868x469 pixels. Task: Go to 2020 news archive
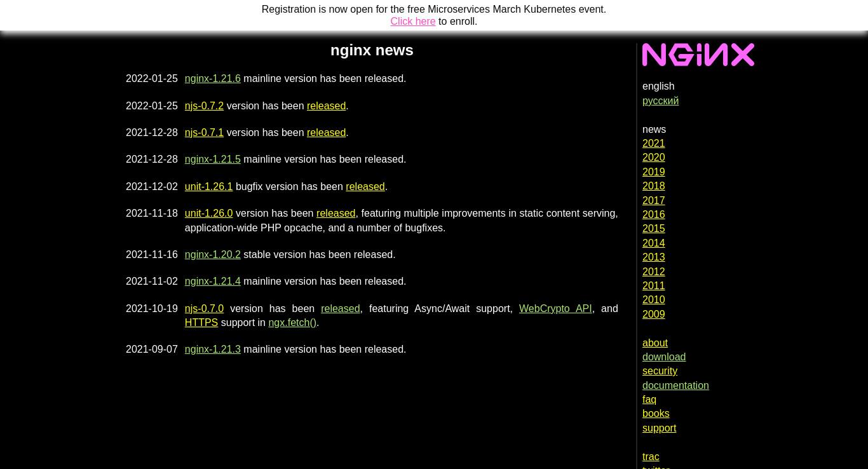coord(654,157)
